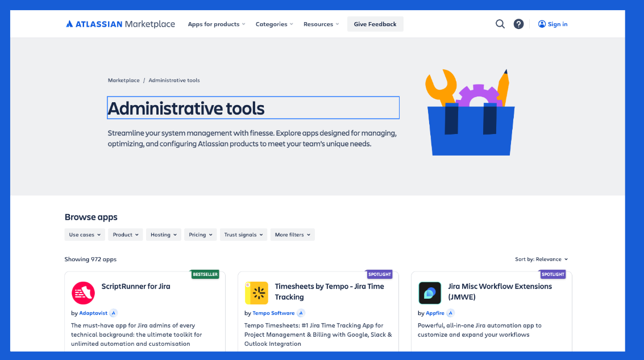
Task: Open the Resources menu
Action: tap(321, 24)
